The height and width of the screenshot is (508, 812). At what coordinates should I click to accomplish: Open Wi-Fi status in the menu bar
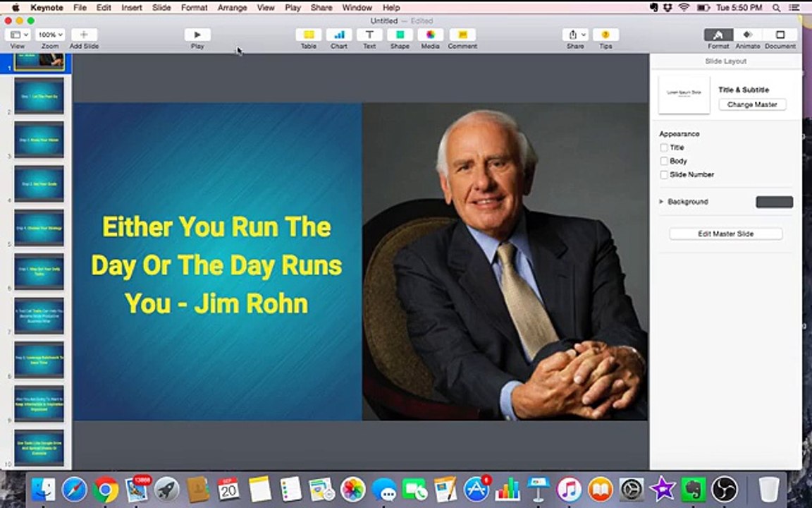point(684,7)
